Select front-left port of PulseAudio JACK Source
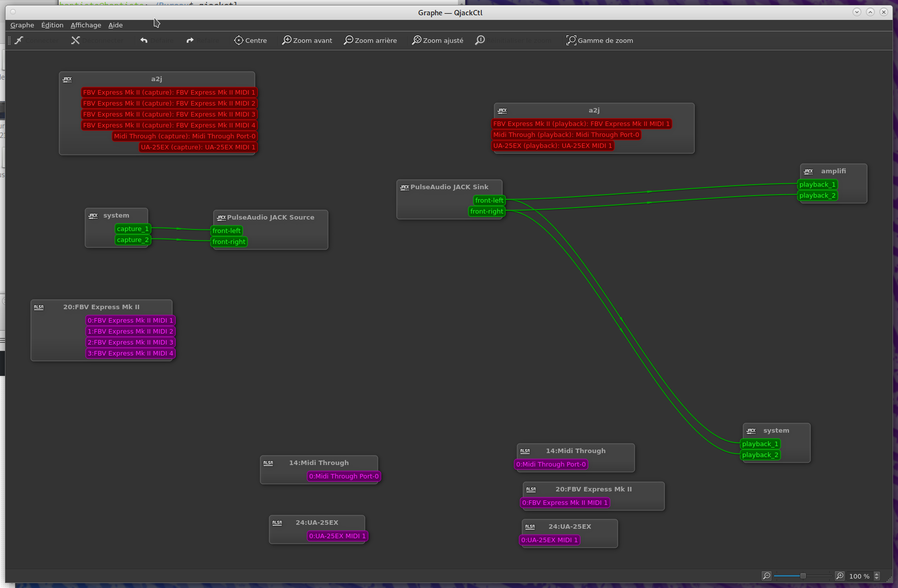The image size is (898, 588). 226,231
